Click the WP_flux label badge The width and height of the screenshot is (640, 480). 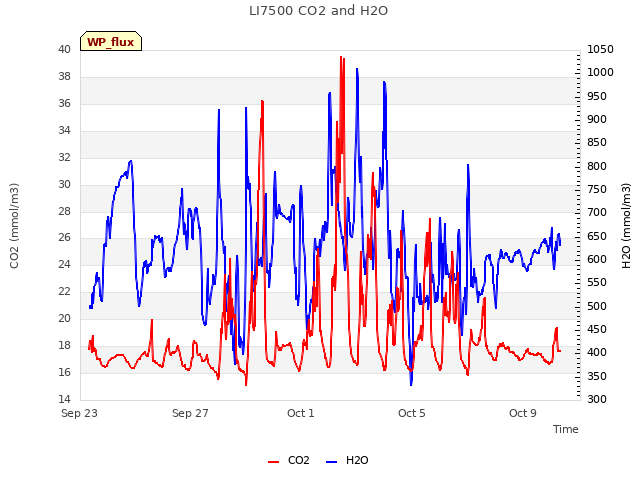(x=111, y=41)
